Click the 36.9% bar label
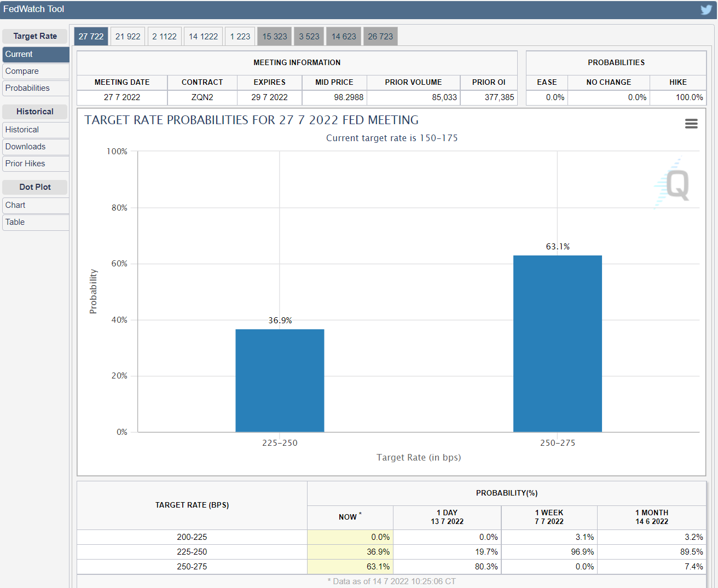Screen dimensions: 718x588 click(280, 321)
